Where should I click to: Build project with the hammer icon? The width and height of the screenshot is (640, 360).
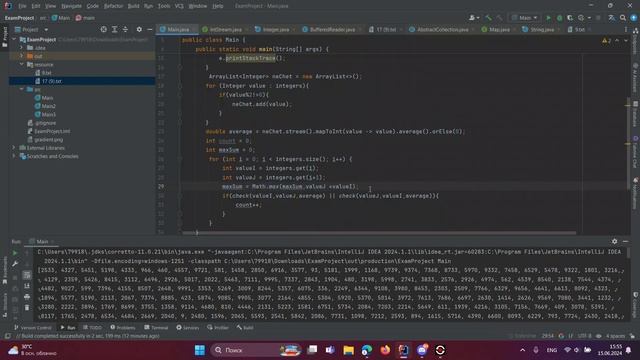(x=489, y=18)
